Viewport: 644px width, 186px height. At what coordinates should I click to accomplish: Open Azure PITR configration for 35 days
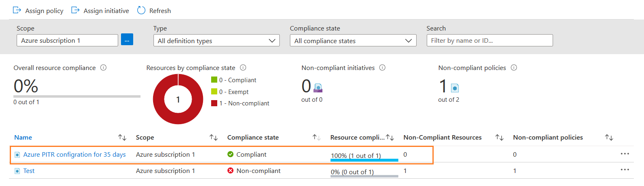[74, 155]
